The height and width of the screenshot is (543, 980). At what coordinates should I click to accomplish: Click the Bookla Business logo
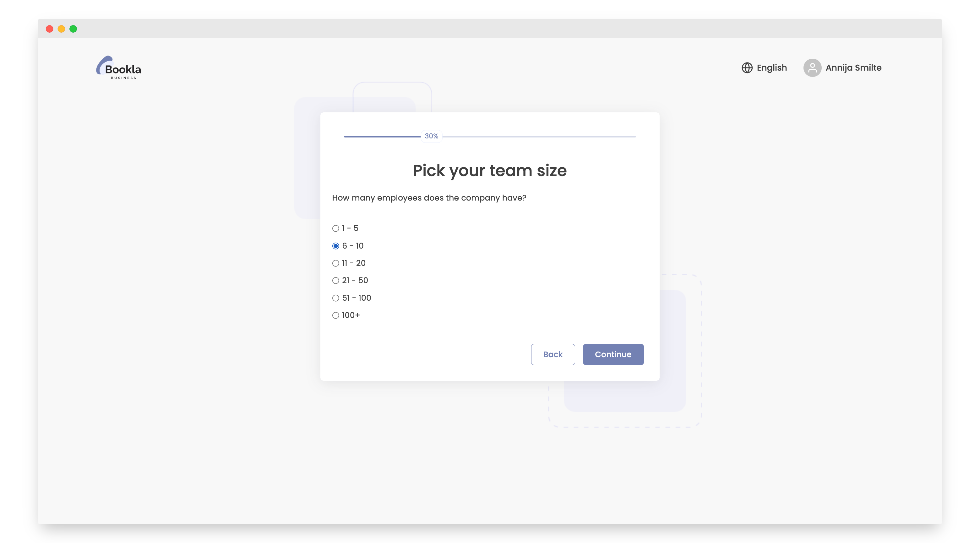(x=118, y=67)
